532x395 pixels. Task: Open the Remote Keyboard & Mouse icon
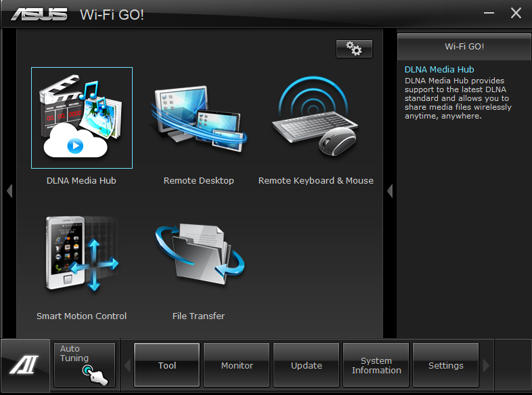pyautogui.click(x=315, y=116)
